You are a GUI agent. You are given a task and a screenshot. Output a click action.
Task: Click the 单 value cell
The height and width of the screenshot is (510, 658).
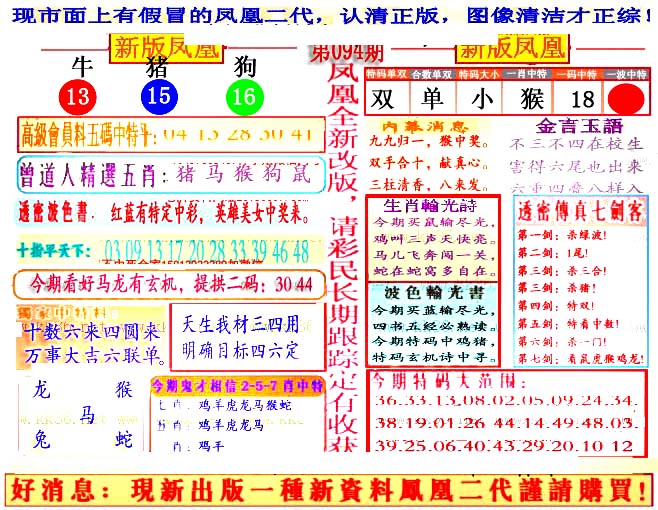point(432,99)
